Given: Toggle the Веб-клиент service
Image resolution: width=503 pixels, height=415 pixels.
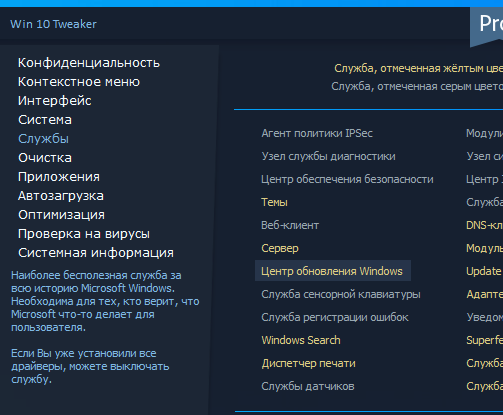Looking at the screenshot, I should (x=290, y=225).
